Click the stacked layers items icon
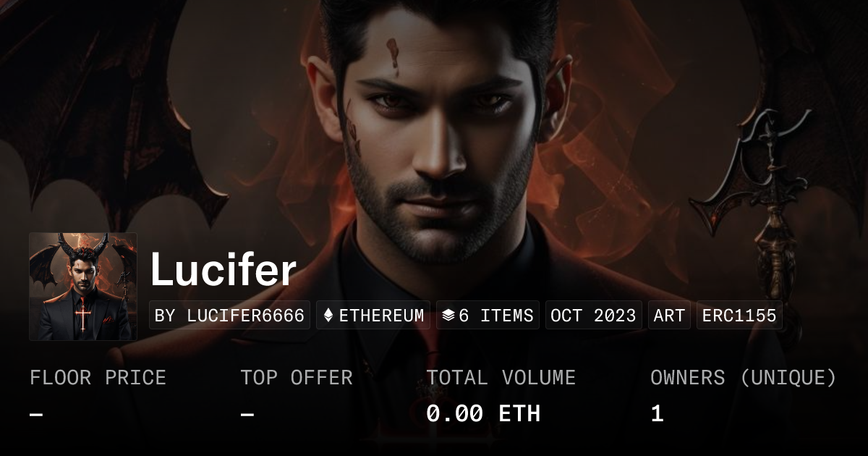Screen dimensions: 868x456 (448, 316)
